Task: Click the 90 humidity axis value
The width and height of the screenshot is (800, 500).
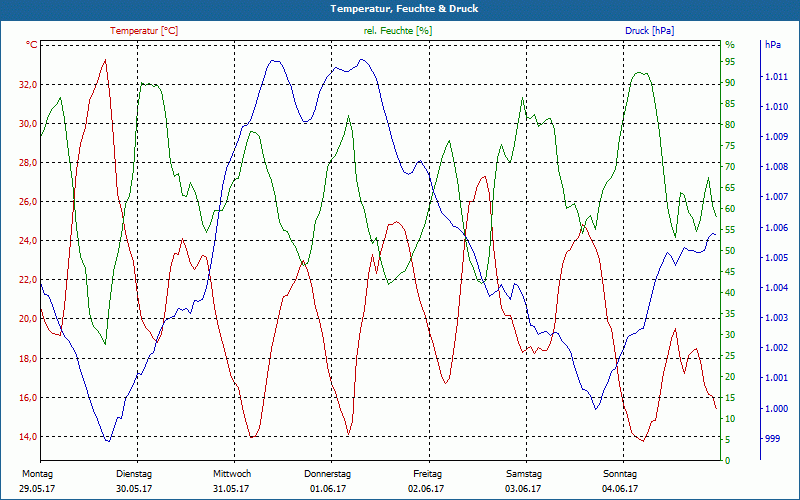Action: tap(730, 83)
